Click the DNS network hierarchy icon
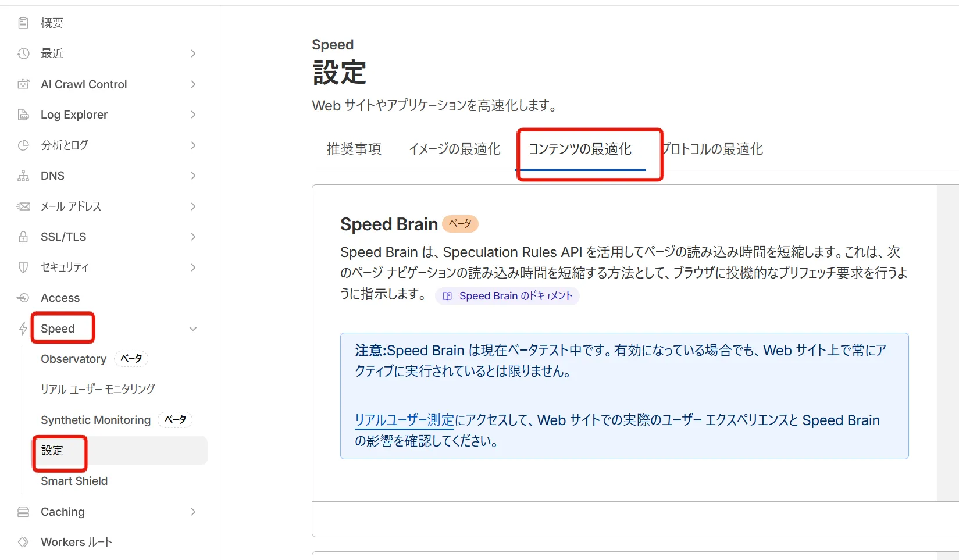 (x=23, y=176)
